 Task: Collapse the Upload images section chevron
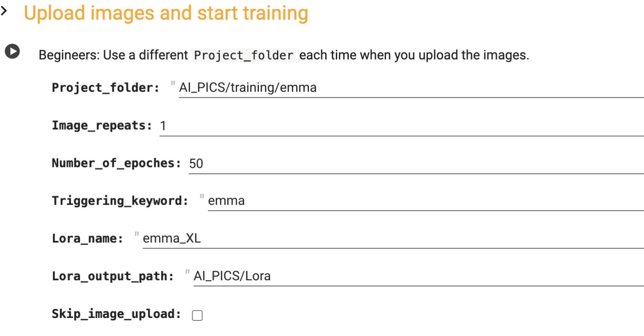point(4,11)
